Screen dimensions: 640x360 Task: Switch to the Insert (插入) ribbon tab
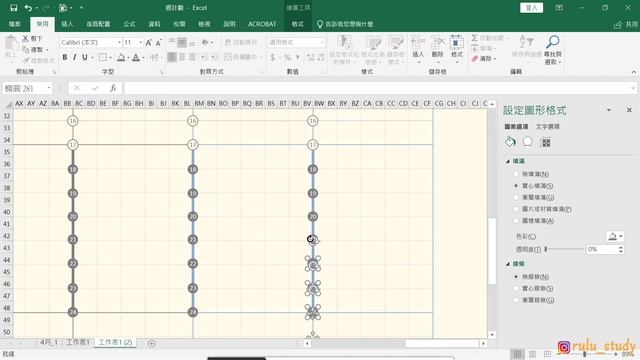click(67, 24)
